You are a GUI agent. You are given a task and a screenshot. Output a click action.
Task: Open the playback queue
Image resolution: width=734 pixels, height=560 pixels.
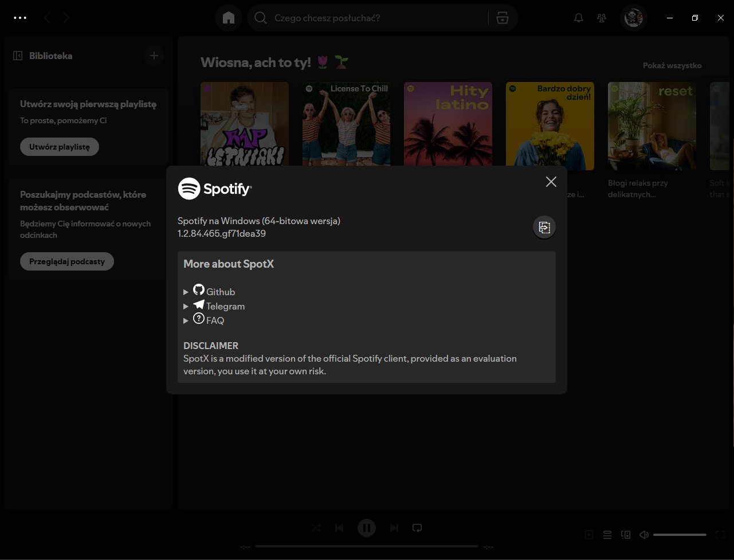point(607,535)
